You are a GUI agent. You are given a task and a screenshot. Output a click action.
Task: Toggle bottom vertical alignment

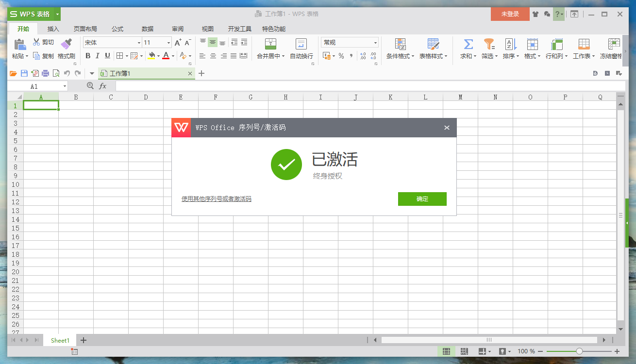[x=222, y=42]
